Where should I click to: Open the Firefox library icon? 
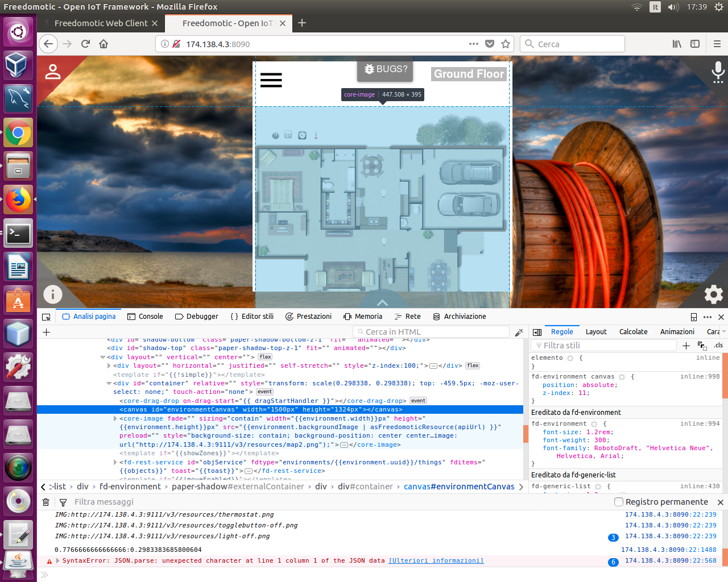point(677,44)
